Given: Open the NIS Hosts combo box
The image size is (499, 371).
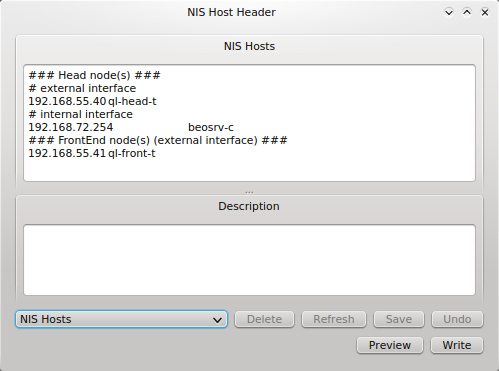Looking at the screenshot, I should [121, 319].
